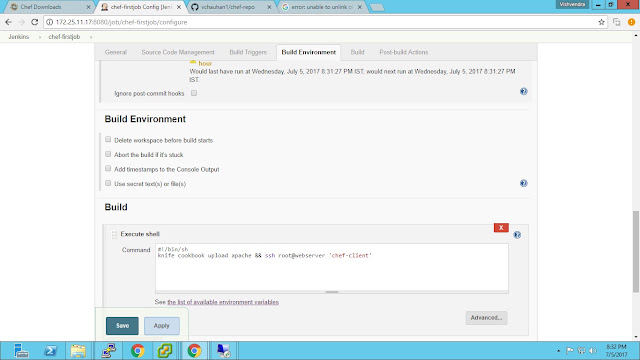Click the page copy icon near bookmark star

tap(616, 22)
